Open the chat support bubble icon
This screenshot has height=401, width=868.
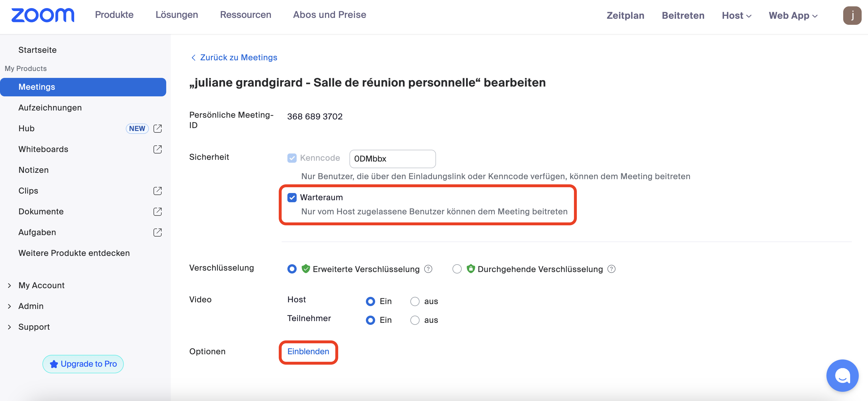click(842, 375)
